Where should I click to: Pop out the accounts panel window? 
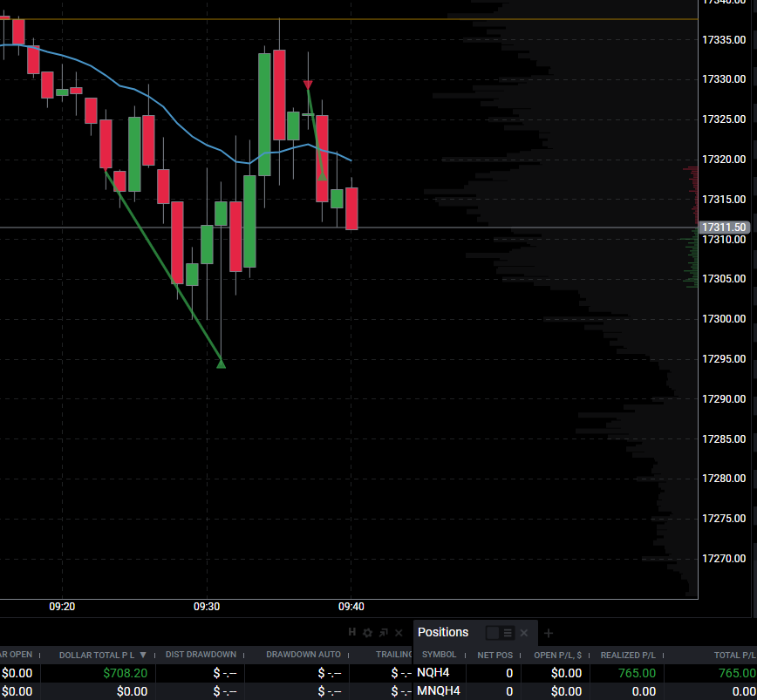click(384, 633)
